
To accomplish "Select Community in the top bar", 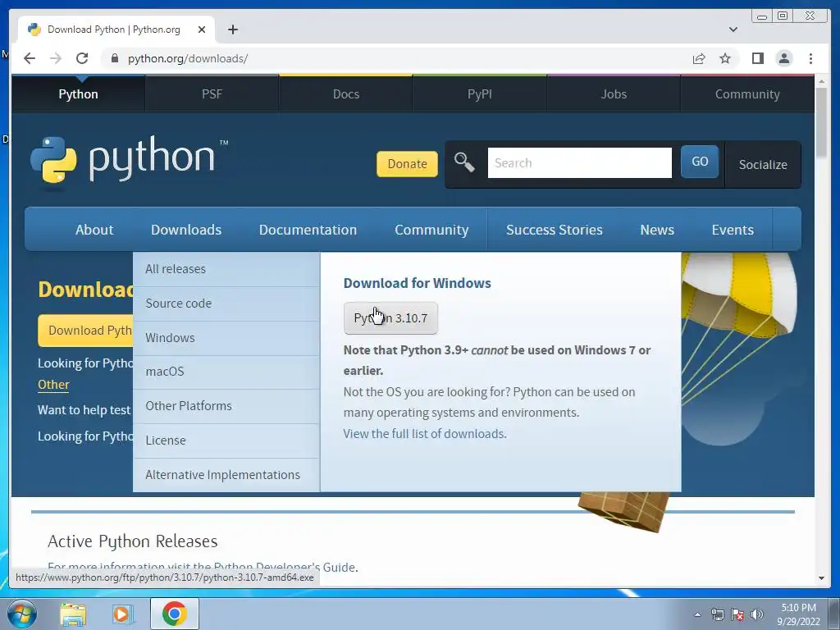I will (x=747, y=94).
